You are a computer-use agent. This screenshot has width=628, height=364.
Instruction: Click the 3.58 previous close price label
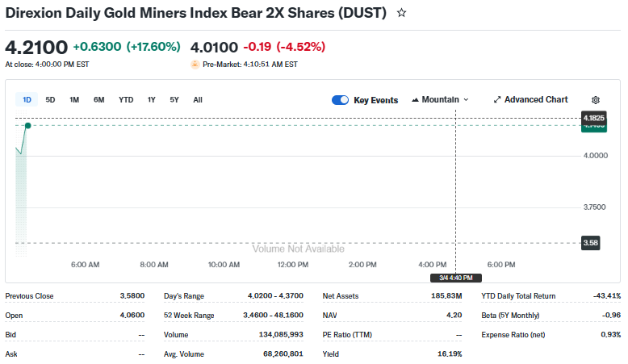[591, 242]
